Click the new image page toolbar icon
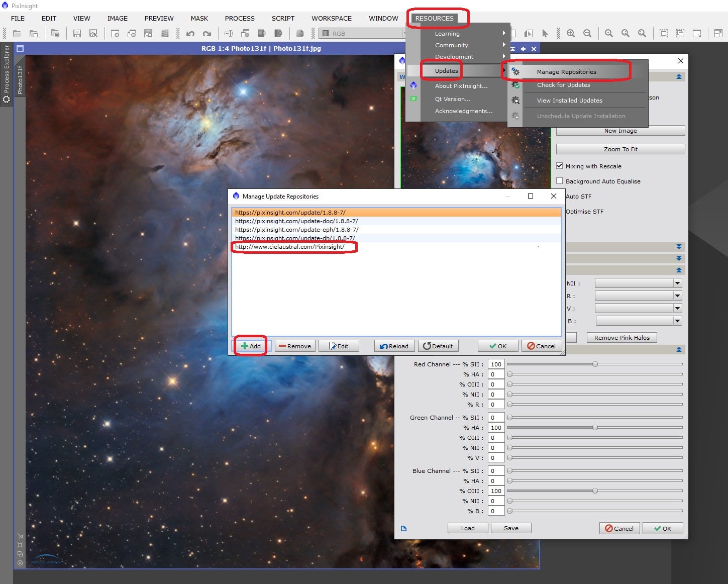This screenshot has width=728, height=584. click(299, 34)
